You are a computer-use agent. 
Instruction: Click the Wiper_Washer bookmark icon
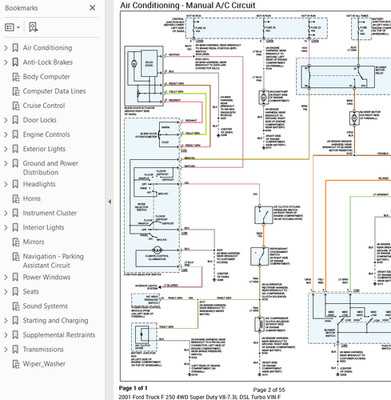click(x=16, y=364)
